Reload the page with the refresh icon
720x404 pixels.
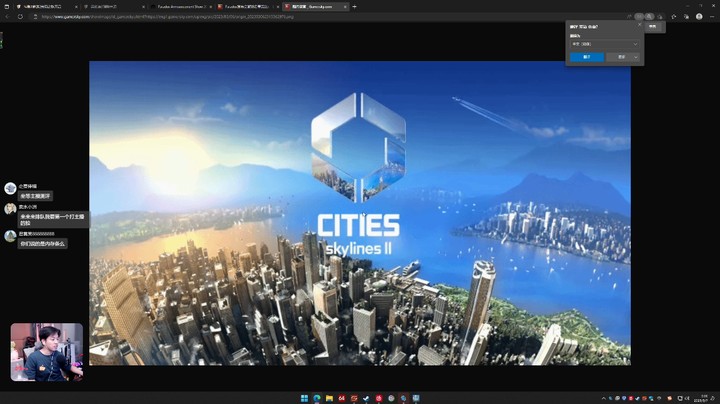(x=20, y=17)
